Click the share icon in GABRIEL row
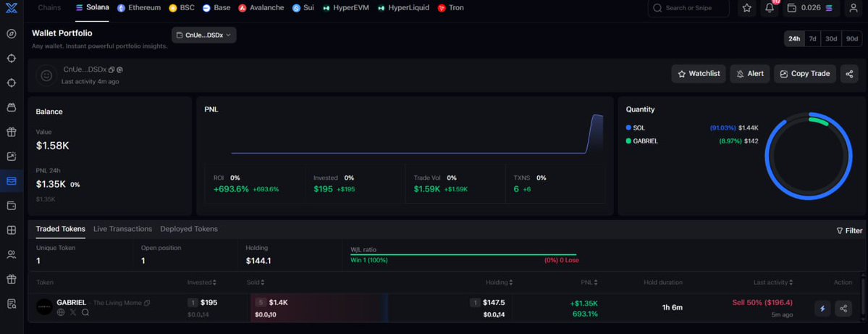The image size is (868, 334). pos(843,309)
